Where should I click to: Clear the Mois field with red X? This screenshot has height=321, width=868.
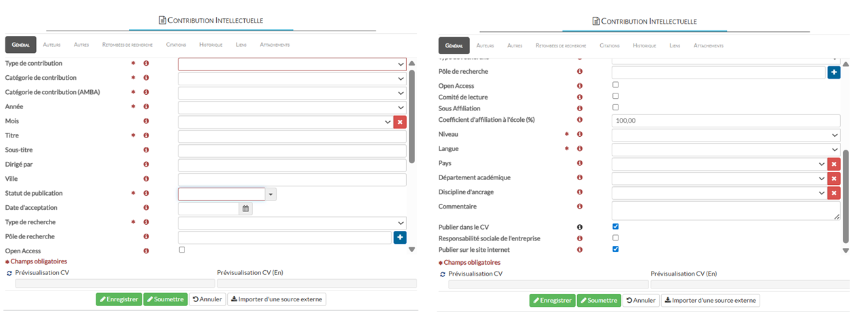point(400,122)
